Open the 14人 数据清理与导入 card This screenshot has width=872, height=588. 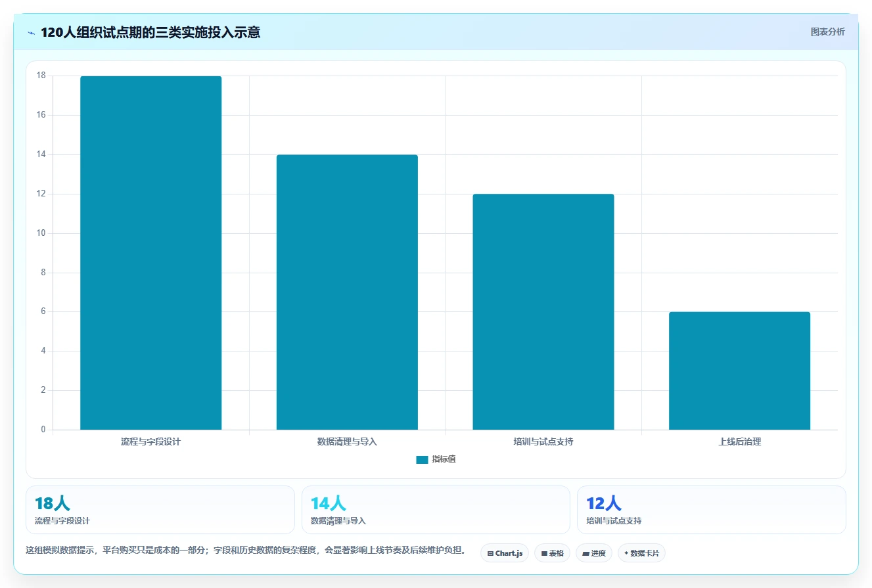436,510
